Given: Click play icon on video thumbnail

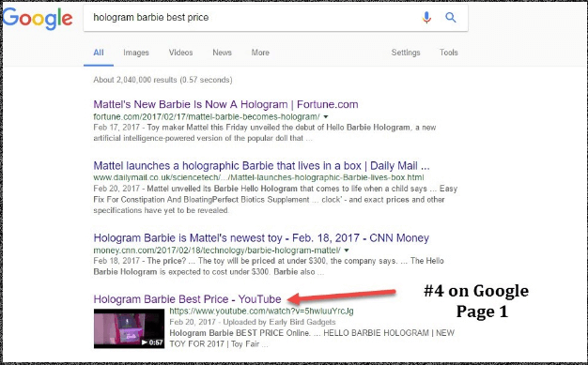Looking at the screenshot, I should click(x=145, y=342).
